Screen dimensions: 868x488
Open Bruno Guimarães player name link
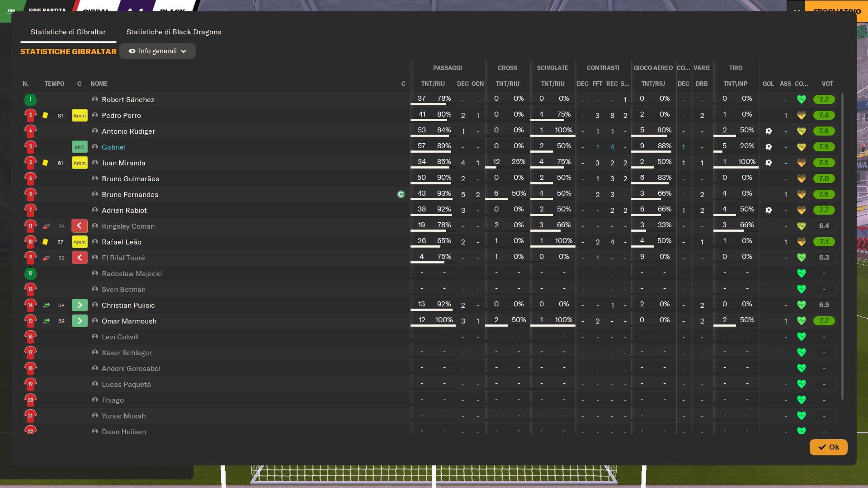(x=130, y=178)
